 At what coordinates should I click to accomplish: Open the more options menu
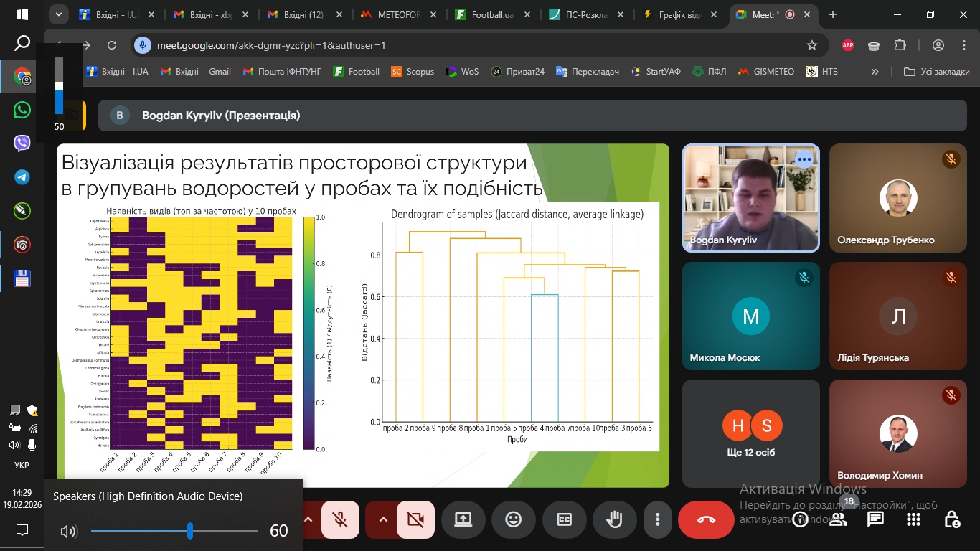(x=657, y=519)
